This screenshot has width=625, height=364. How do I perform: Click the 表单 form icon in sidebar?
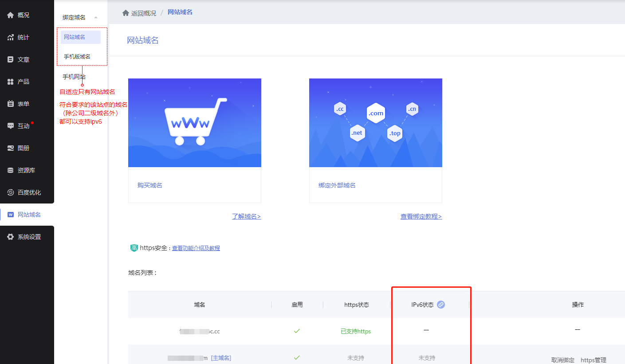pyautogui.click(x=11, y=104)
